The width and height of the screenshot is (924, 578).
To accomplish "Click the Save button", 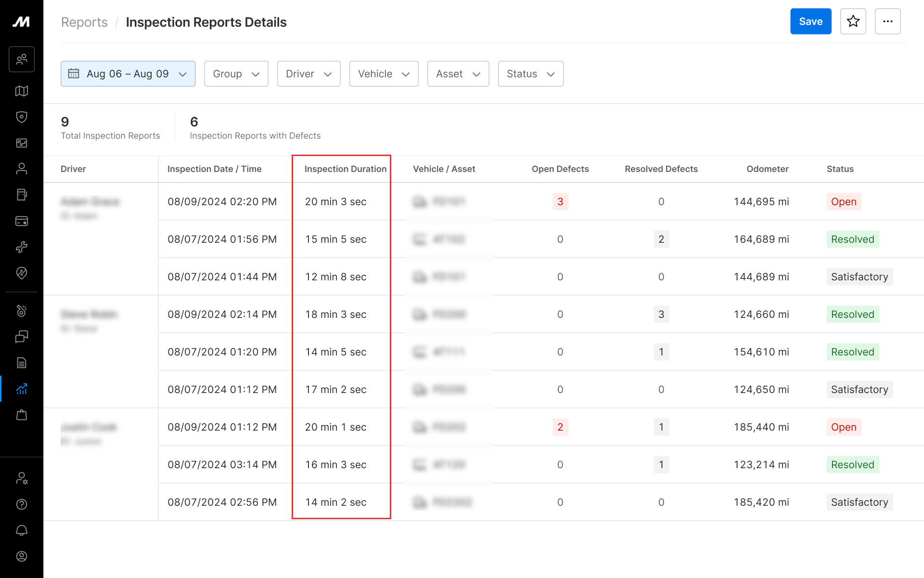I will click(811, 21).
